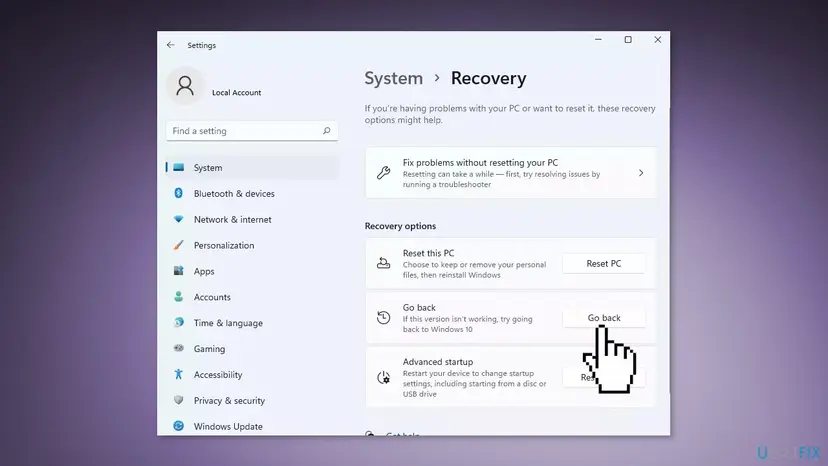Viewport: 828px width, 466px height.
Task: Click the Accounts person icon in sidebar
Action: [178, 297]
